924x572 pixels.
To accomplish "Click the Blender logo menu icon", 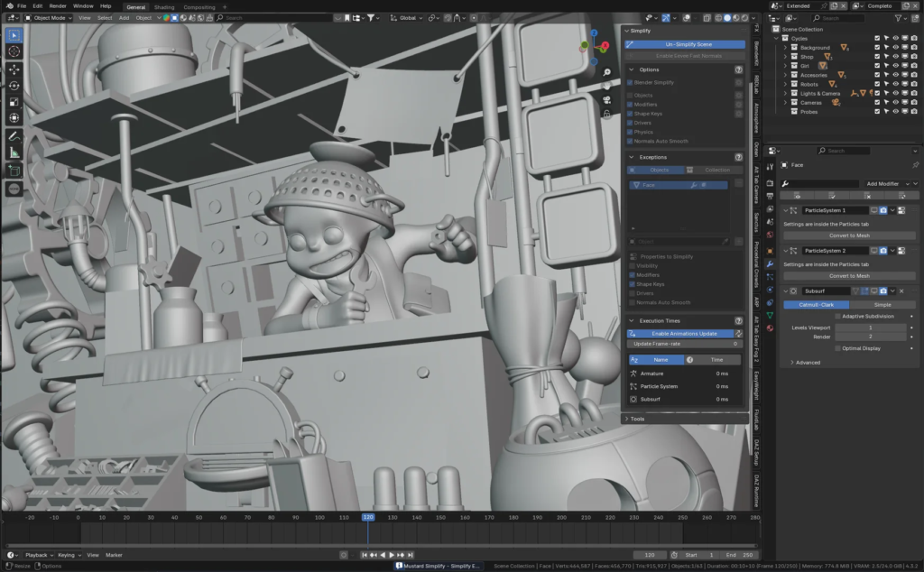I will click(x=9, y=6).
